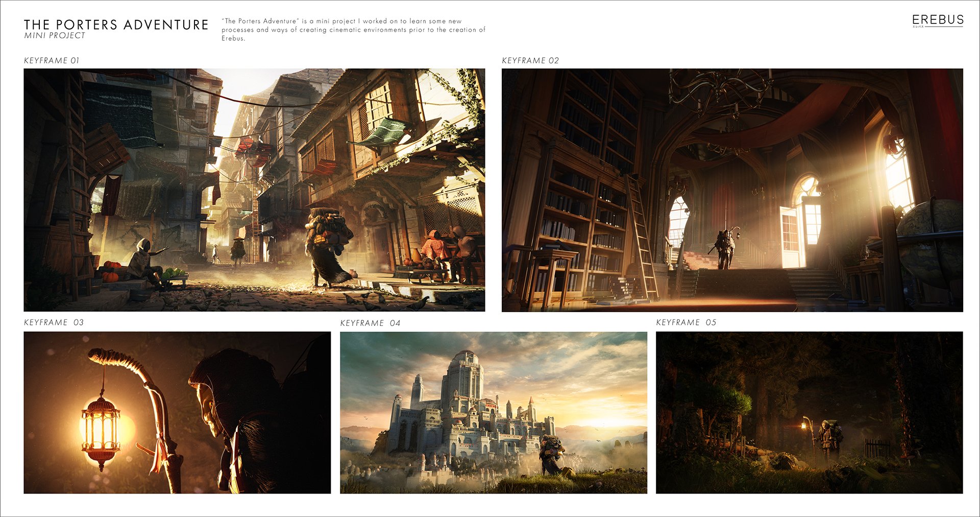Click the 'KEYFRAME 04' label
Viewport: 980px width, 517px height.
[x=370, y=323]
